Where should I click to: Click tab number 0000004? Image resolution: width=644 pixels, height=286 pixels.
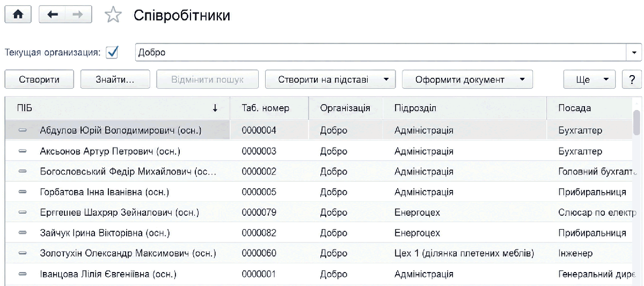(259, 130)
